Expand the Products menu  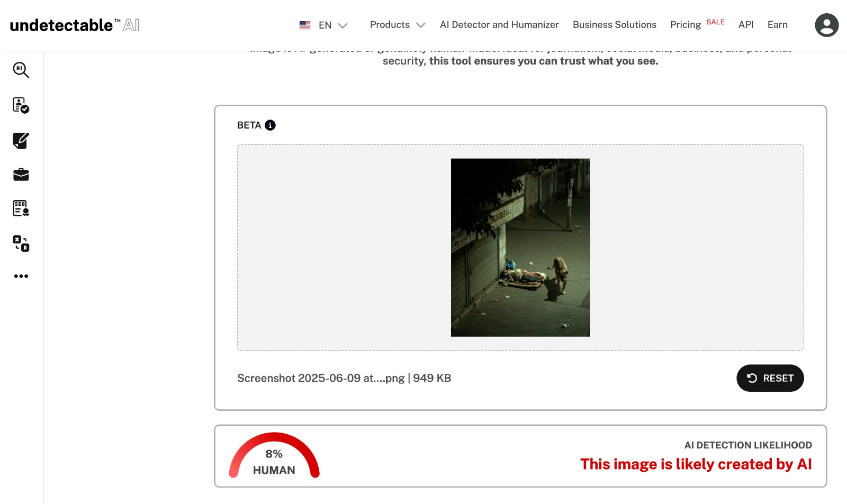coord(398,25)
